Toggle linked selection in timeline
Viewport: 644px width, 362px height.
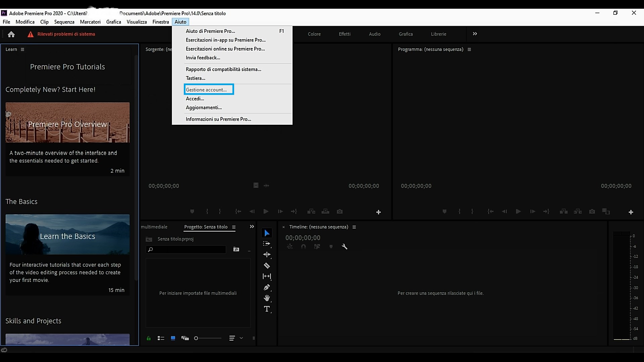[317, 247]
